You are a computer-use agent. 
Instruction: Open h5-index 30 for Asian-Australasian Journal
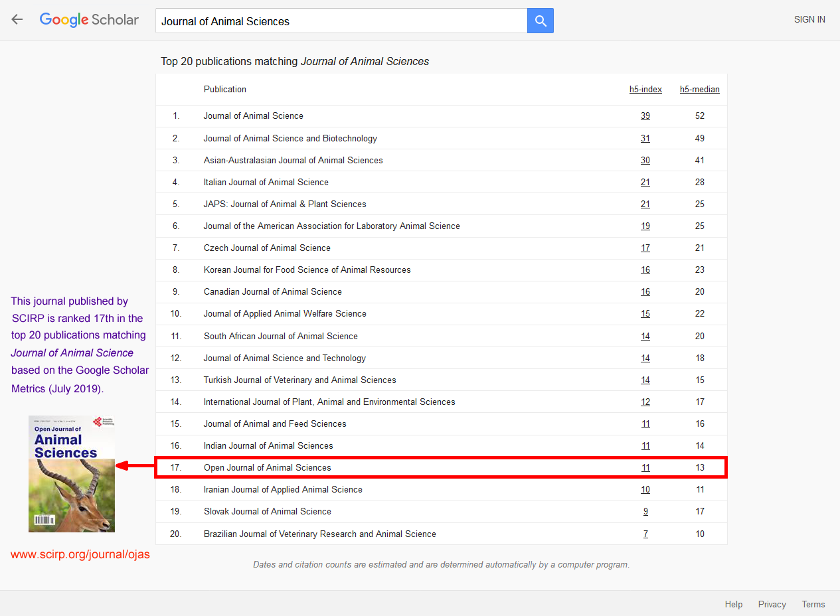coord(645,161)
